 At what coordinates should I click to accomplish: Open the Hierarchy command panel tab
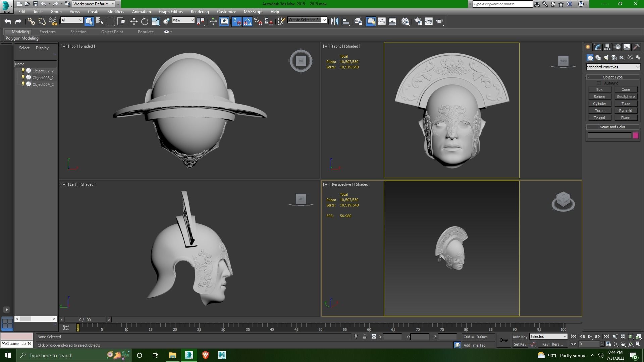[607, 47]
